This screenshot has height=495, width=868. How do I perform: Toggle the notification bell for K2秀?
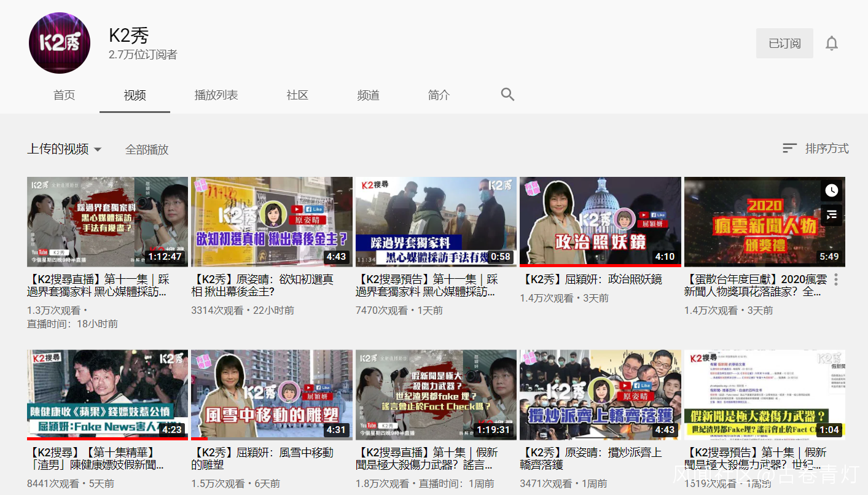[832, 44]
